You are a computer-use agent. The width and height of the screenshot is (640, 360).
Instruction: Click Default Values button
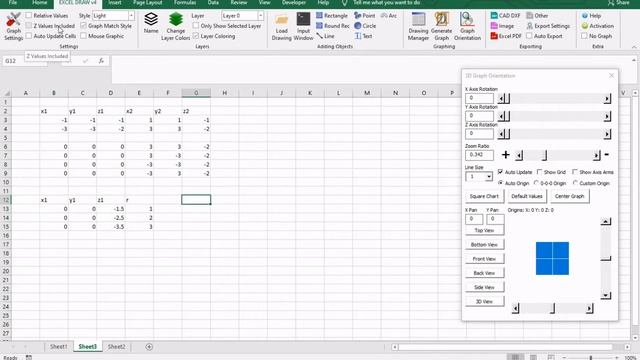pos(527,196)
